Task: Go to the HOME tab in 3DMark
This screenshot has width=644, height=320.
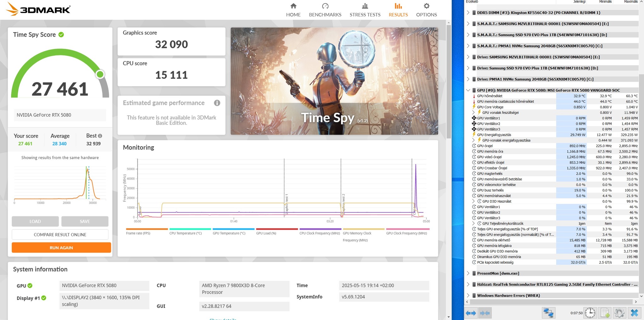Action: [x=293, y=10]
